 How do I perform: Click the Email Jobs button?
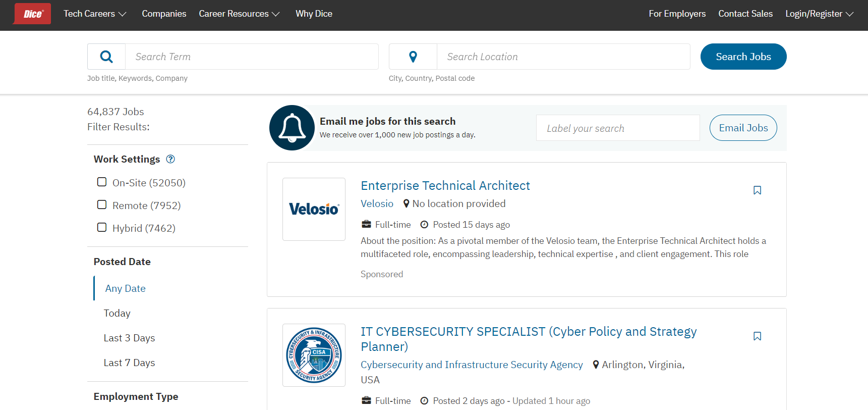743,128
